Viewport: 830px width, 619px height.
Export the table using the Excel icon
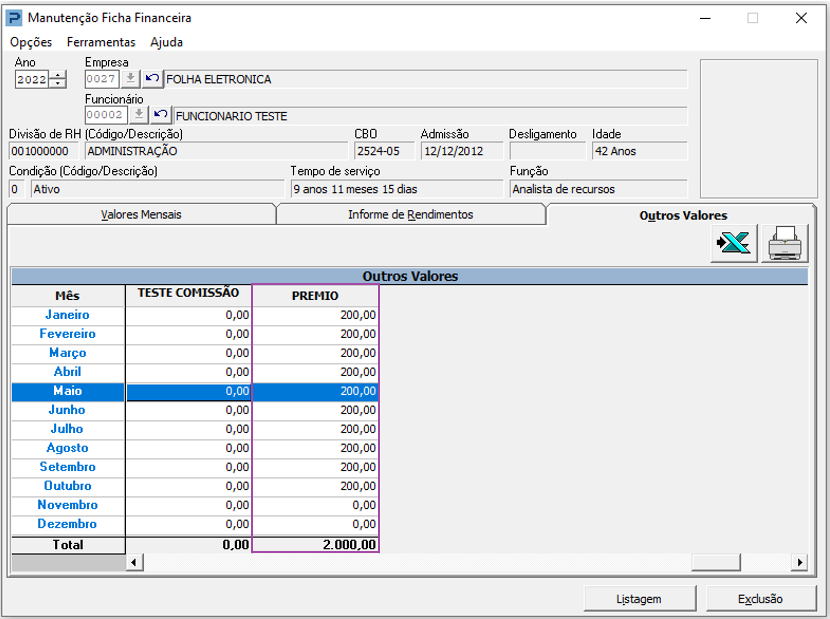click(734, 243)
